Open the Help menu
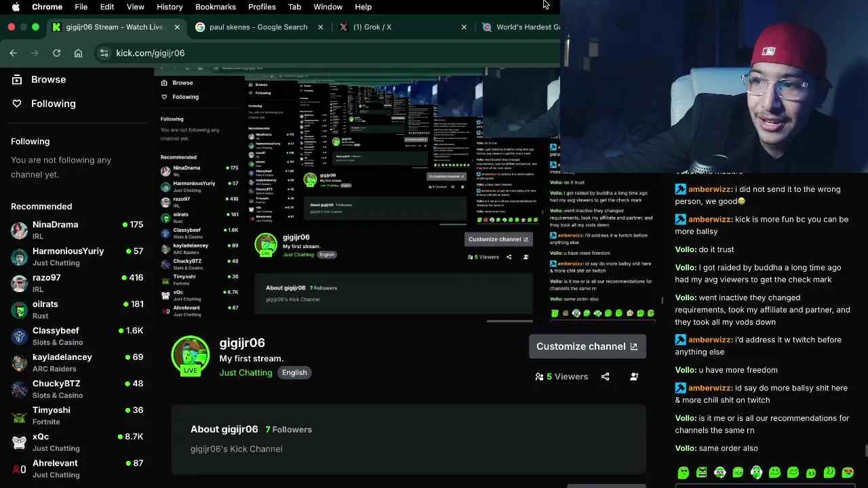The width and height of the screenshot is (868, 488). (363, 7)
